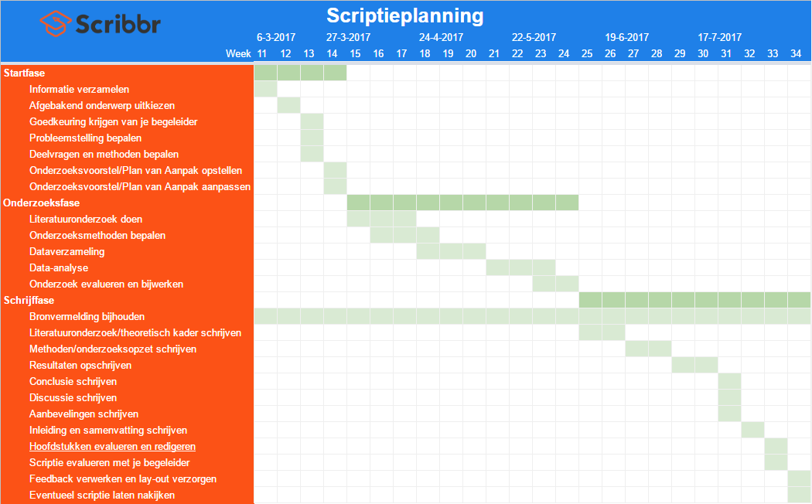This screenshot has width=812, height=504.
Task: Select Eventueel scriptie laten nakijken task label
Action: [102, 495]
